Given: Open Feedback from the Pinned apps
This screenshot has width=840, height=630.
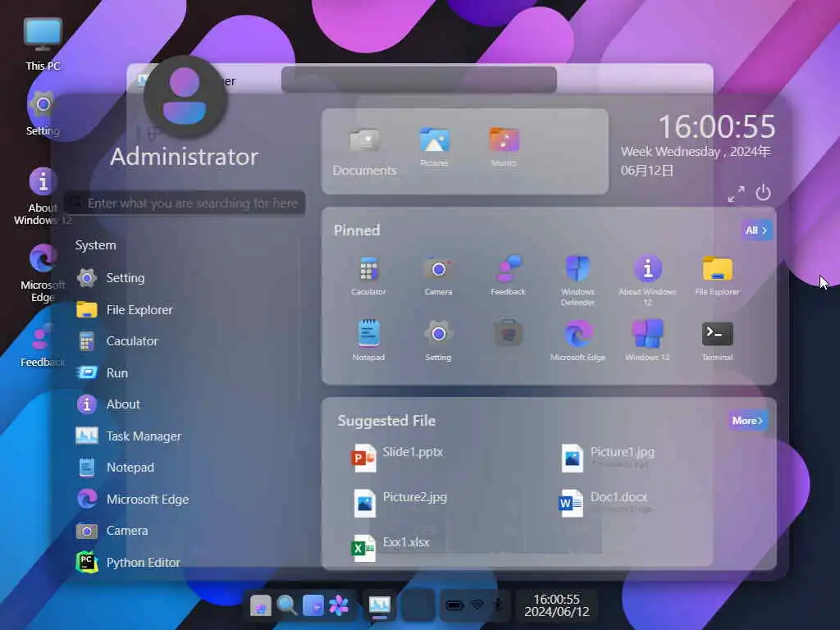Looking at the screenshot, I should coord(508,276).
